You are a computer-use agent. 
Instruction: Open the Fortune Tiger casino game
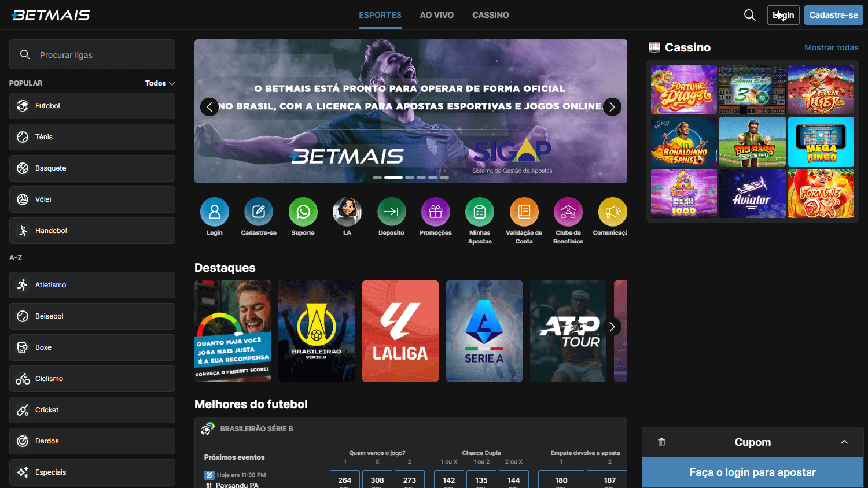tap(821, 90)
